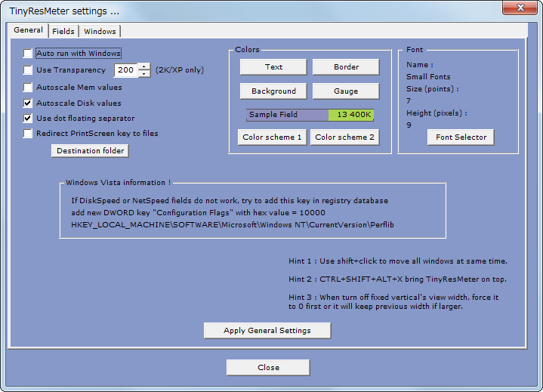543x392 pixels.
Task: Switch to the General tab
Action: click(28, 30)
